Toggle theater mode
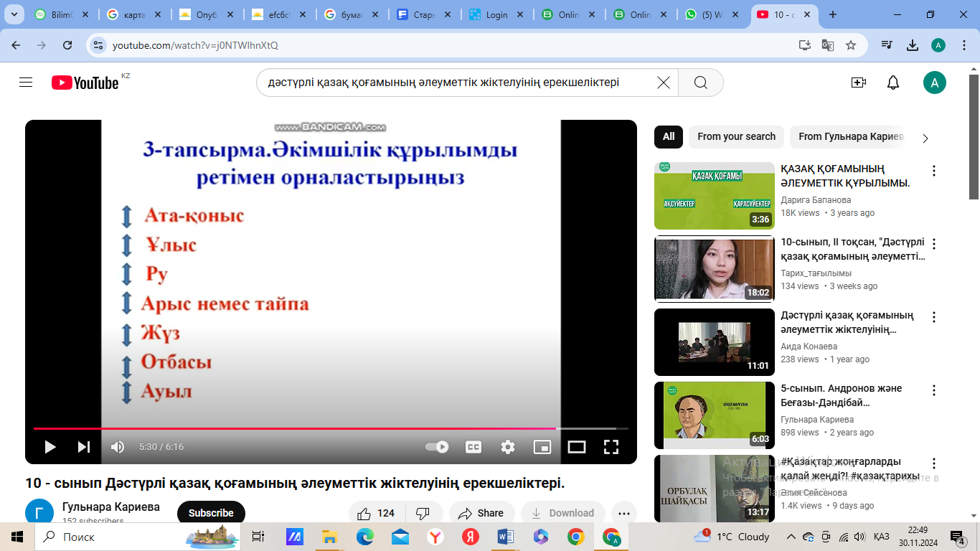Viewport: 980px width, 551px height. [x=577, y=447]
